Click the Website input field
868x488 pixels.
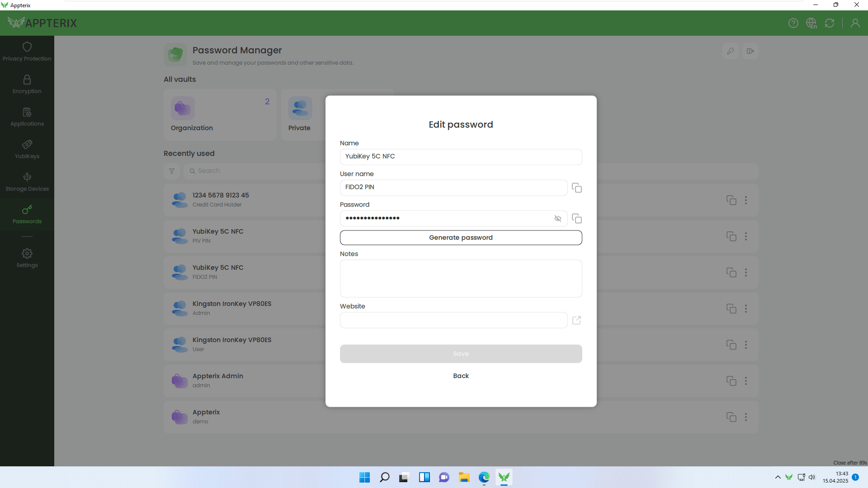click(x=453, y=320)
